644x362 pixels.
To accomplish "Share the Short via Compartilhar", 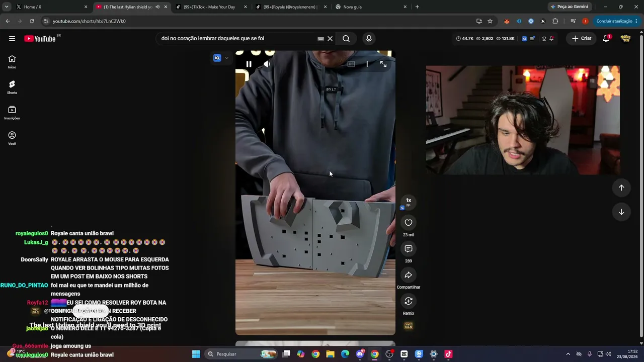I will pyautogui.click(x=409, y=275).
